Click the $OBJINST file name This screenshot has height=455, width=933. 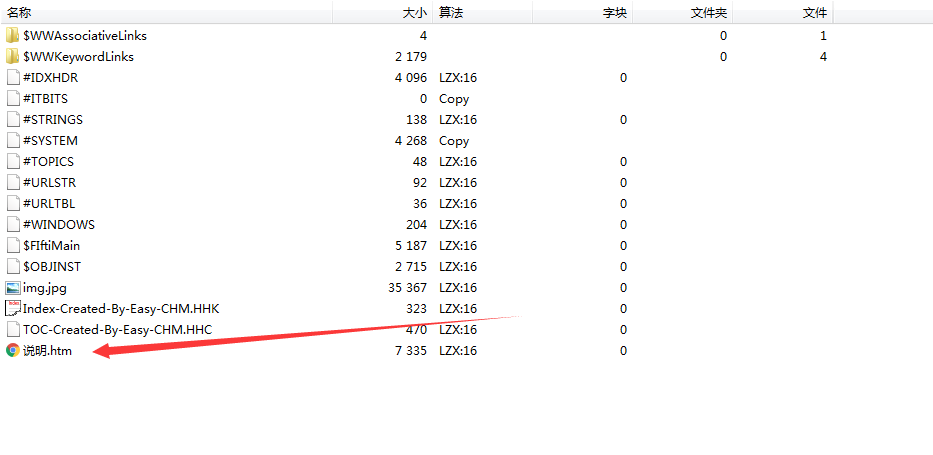[x=52, y=266]
